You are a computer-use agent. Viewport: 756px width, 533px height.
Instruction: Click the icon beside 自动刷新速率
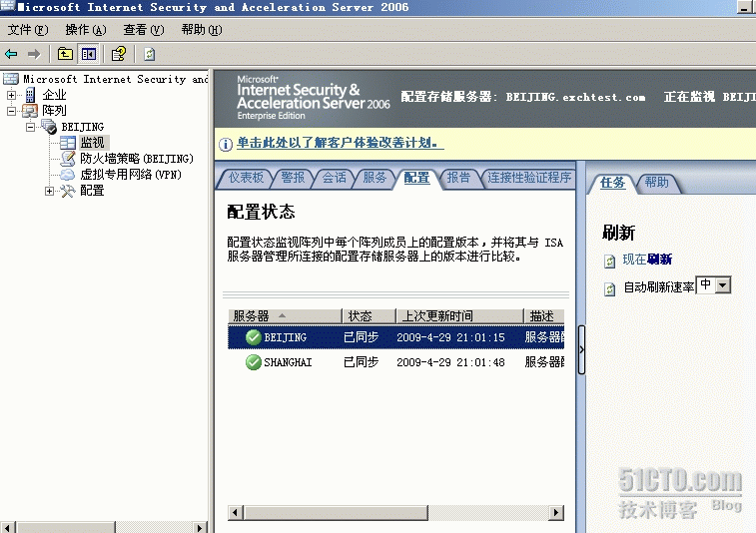(x=610, y=289)
